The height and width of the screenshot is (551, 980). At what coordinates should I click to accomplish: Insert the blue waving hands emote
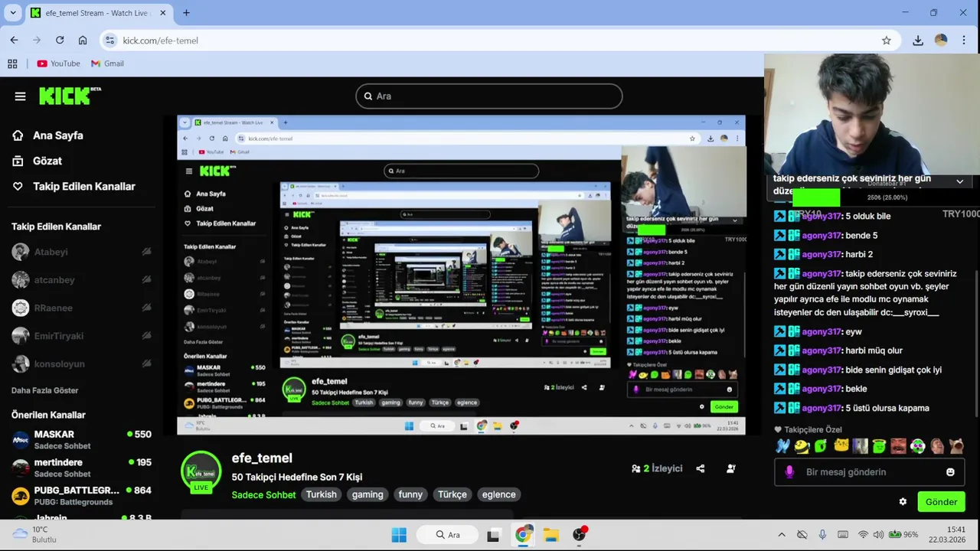pos(782,446)
